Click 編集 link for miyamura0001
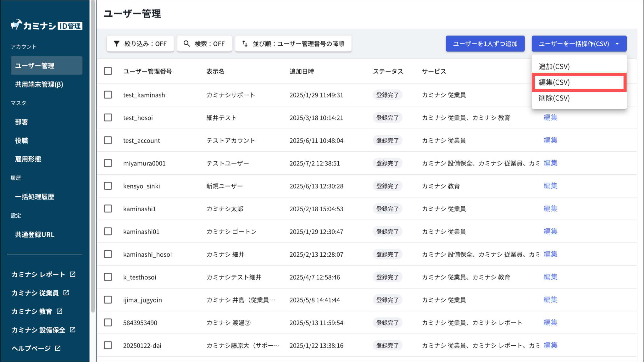The width and height of the screenshot is (644, 362). point(550,163)
